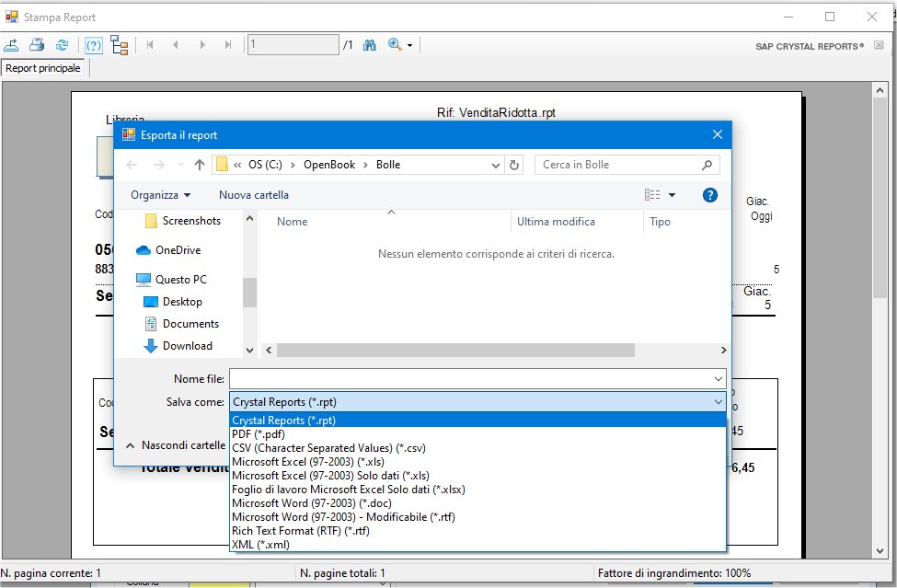Open the zoom level dropdown arrow
Viewport: 897px width, 588px height.
[409, 45]
